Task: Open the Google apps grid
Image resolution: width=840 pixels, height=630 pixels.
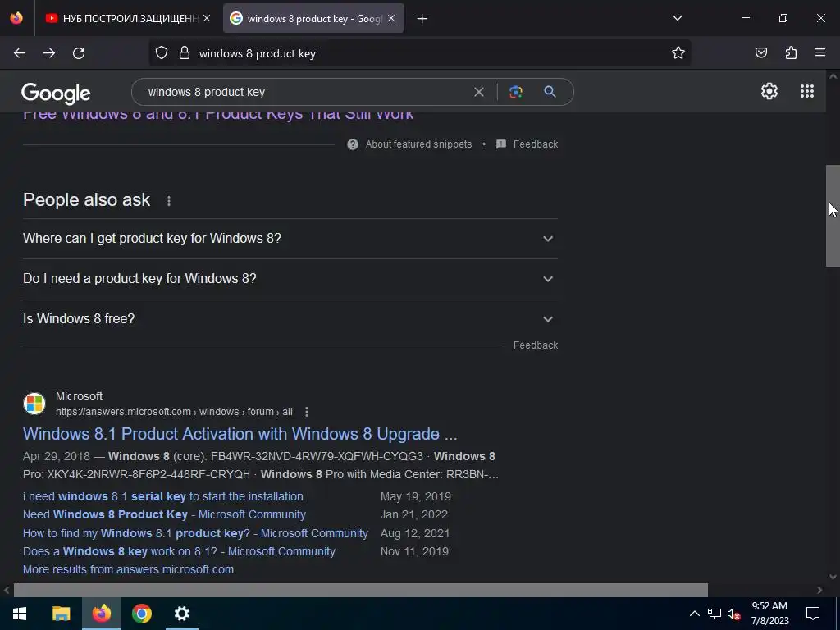Action: tap(807, 91)
